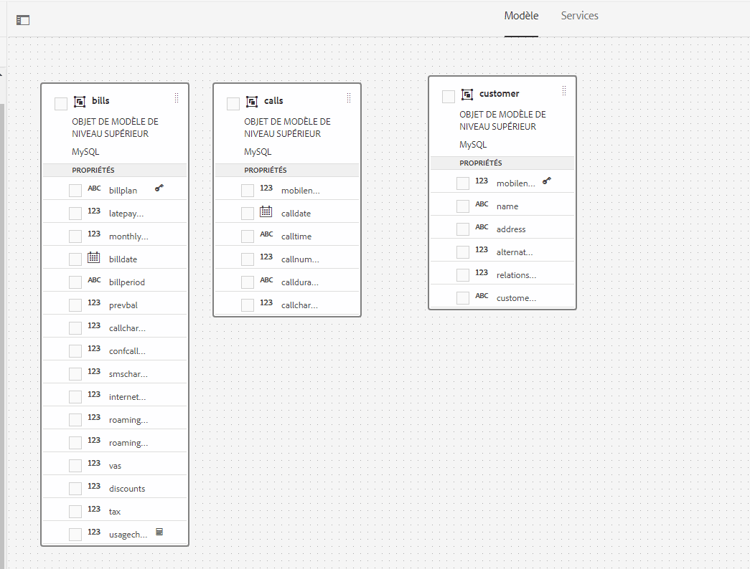Click the 123 type icon for relations...

pyautogui.click(x=482, y=273)
